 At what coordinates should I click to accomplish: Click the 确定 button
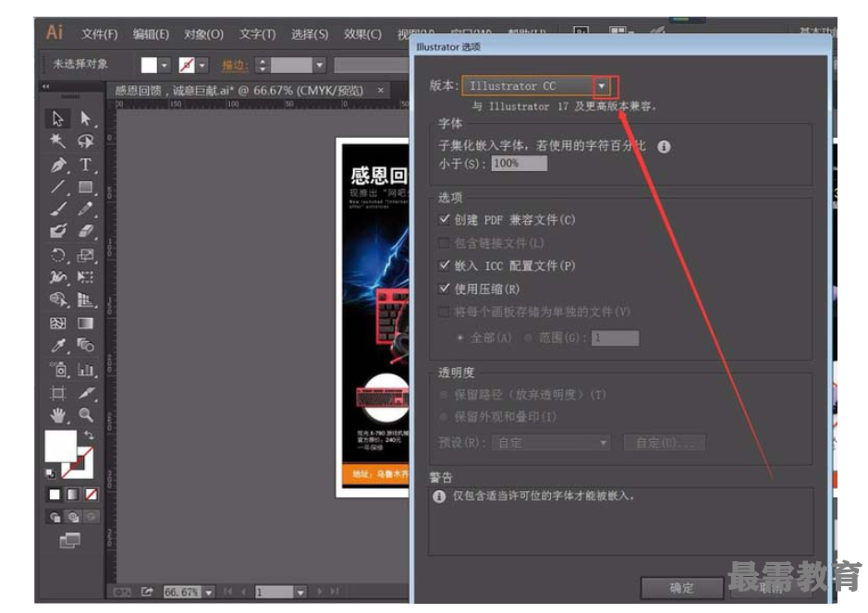tap(681, 588)
